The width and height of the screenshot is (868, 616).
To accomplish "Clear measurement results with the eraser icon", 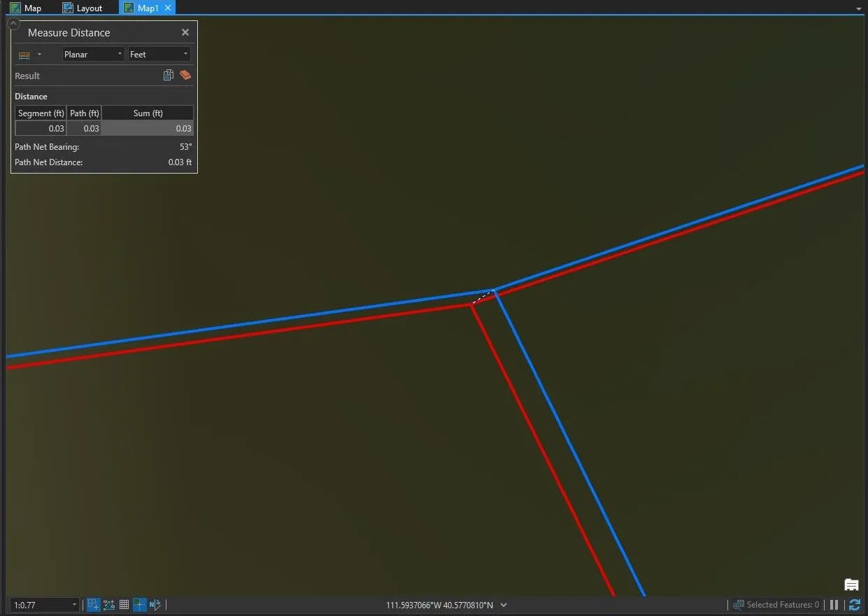I will tap(185, 76).
